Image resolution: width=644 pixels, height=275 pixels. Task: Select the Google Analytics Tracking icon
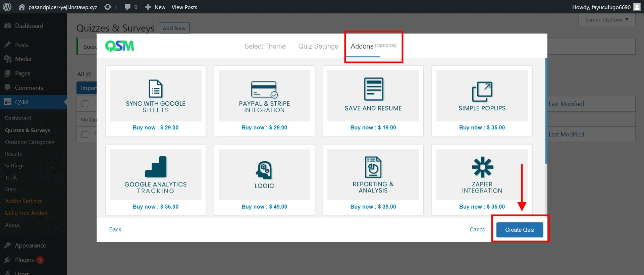pos(156,167)
